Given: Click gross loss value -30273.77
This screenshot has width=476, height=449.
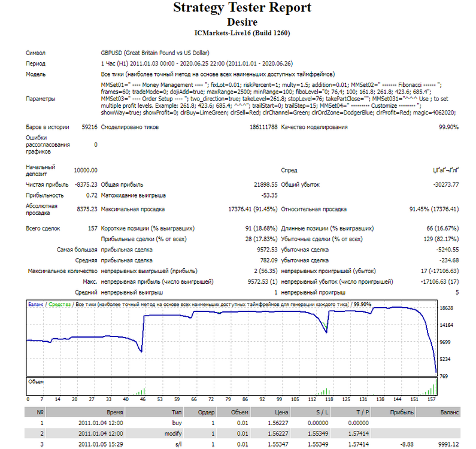Looking at the screenshot, I should pyautogui.click(x=445, y=184).
